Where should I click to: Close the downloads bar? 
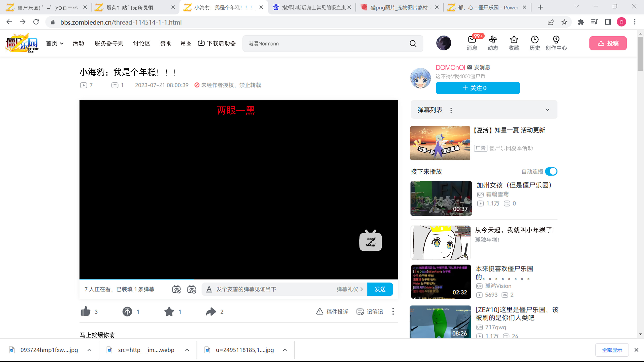point(636,350)
